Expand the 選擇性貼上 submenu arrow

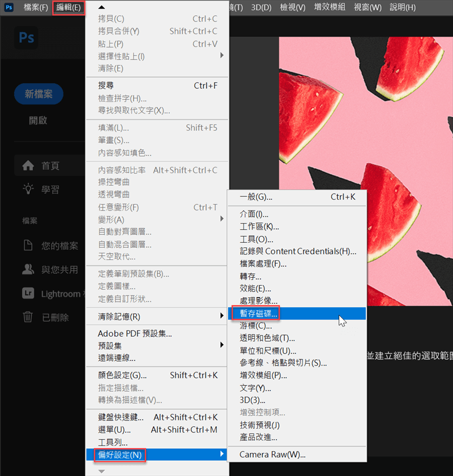222,55
